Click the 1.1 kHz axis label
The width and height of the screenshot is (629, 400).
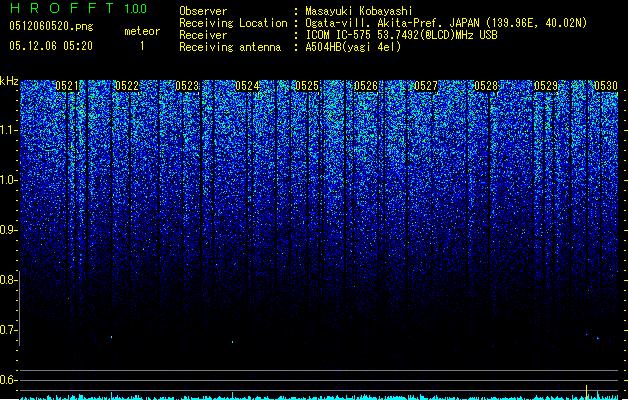coord(8,130)
